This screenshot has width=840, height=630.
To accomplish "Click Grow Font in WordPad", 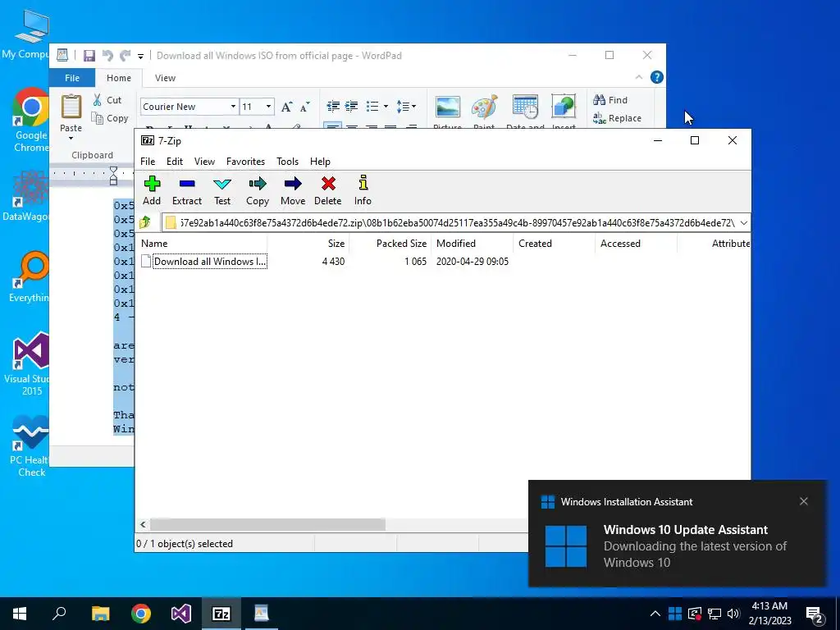I will [x=286, y=107].
